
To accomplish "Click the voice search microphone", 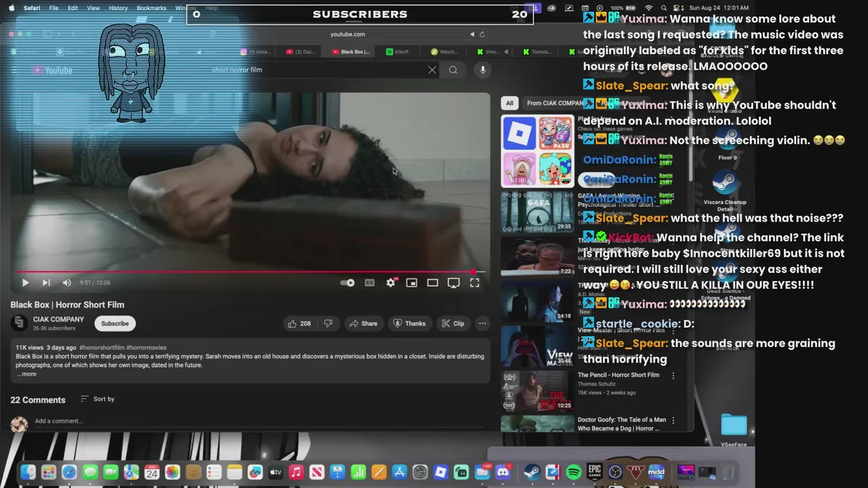I will click(483, 70).
